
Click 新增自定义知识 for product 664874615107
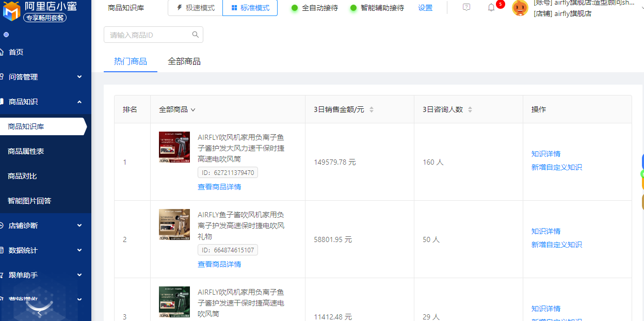[x=557, y=245]
